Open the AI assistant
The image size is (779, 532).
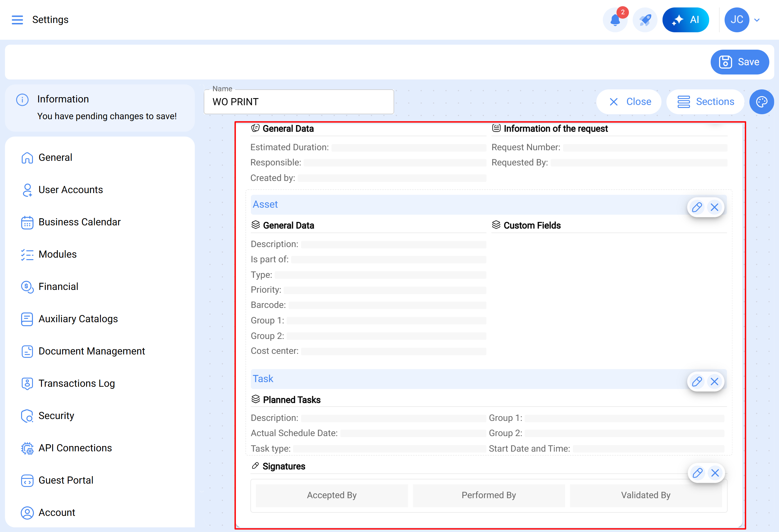(686, 20)
